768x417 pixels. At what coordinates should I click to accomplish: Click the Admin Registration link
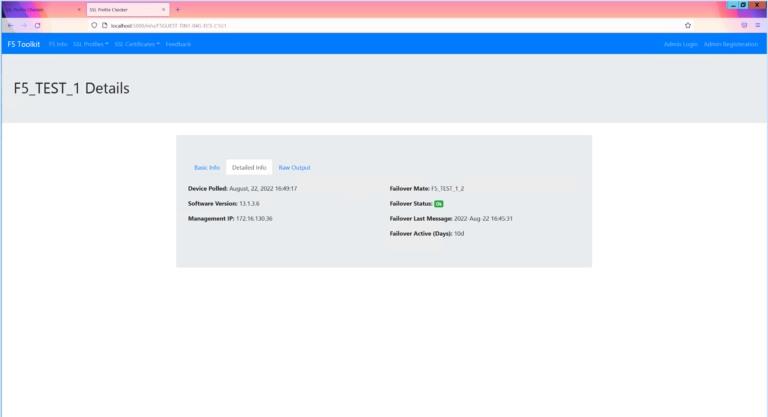[731, 44]
